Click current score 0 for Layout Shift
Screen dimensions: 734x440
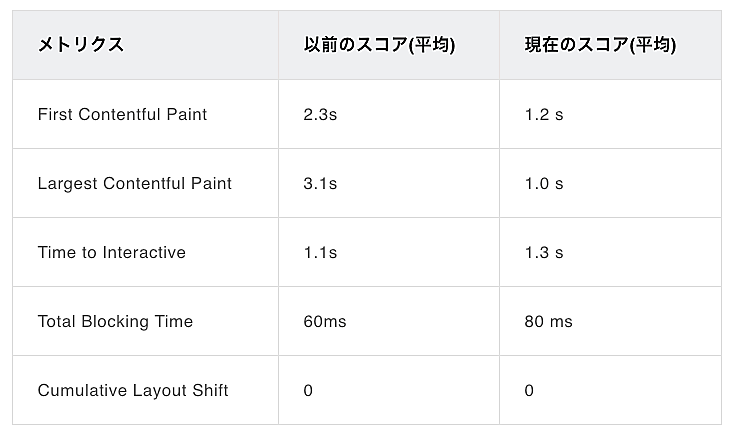(529, 390)
